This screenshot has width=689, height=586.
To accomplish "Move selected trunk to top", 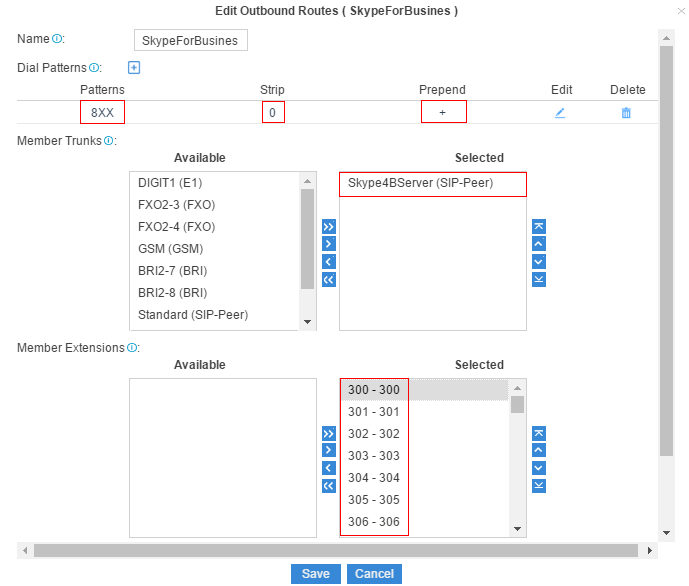I will coord(539,227).
